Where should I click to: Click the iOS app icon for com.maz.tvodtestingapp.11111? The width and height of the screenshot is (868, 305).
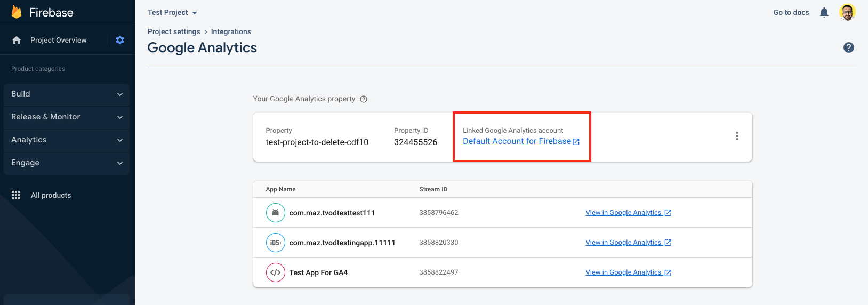275,243
